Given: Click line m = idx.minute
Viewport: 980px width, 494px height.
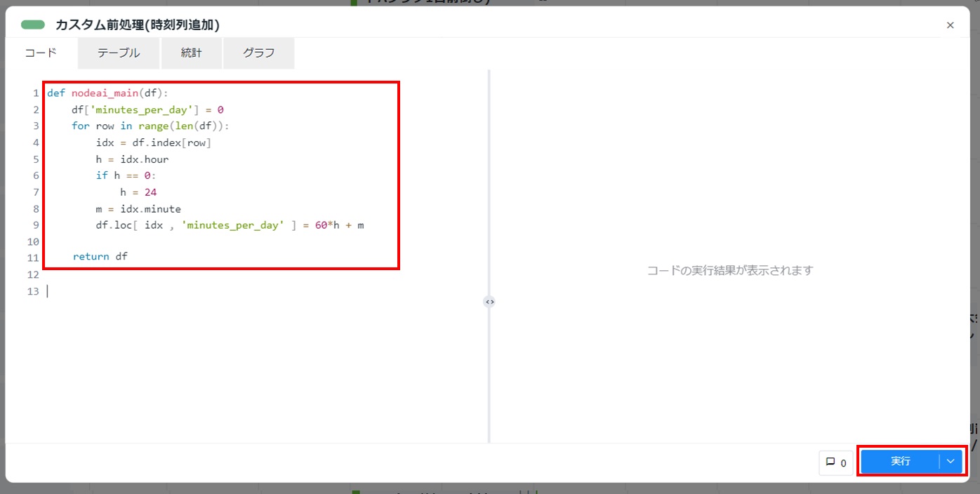Looking at the screenshot, I should click(x=138, y=209).
